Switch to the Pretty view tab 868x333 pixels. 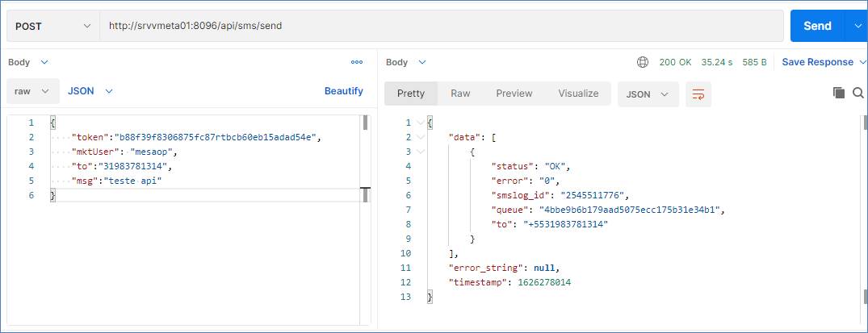coord(411,94)
